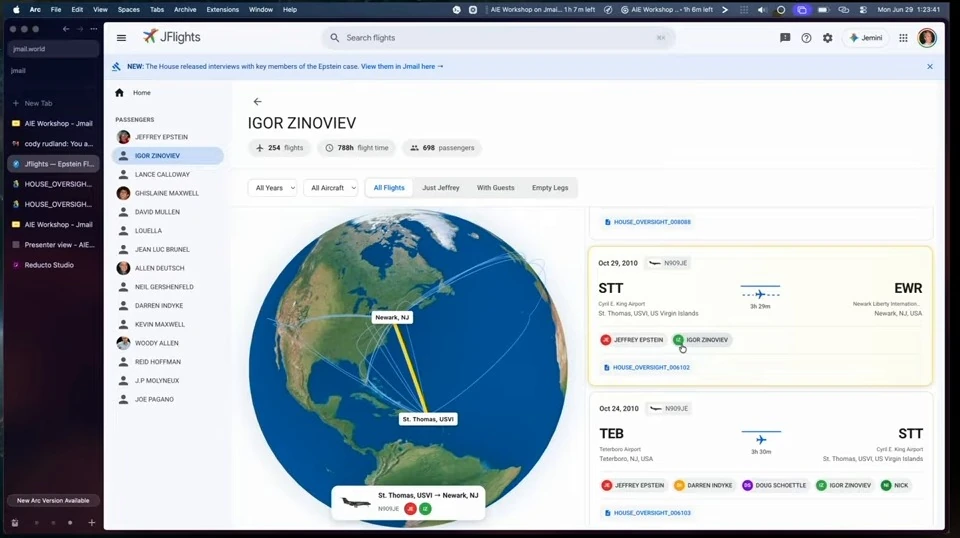This screenshot has width=960, height=538.
Task: Dismiss the NEW announcement banner
Action: pos(929,66)
